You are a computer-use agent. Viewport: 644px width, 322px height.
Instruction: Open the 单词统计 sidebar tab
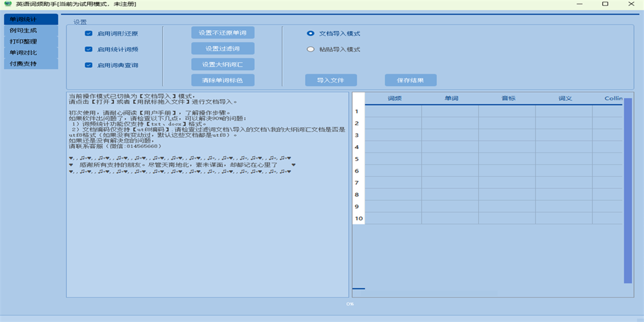31,19
